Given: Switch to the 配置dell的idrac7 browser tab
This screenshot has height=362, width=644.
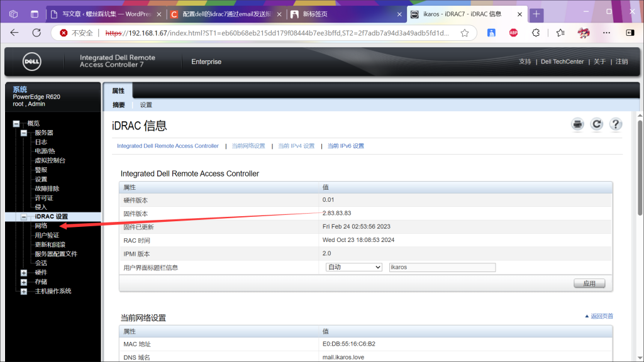Looking at the screenshot, I should [226, 14].
